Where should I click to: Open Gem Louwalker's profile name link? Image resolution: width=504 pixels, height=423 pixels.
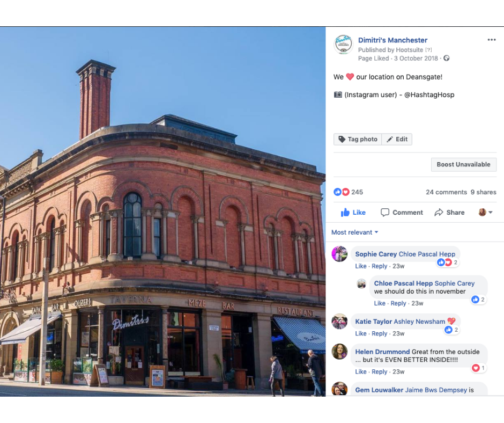[x=379, y=390]
